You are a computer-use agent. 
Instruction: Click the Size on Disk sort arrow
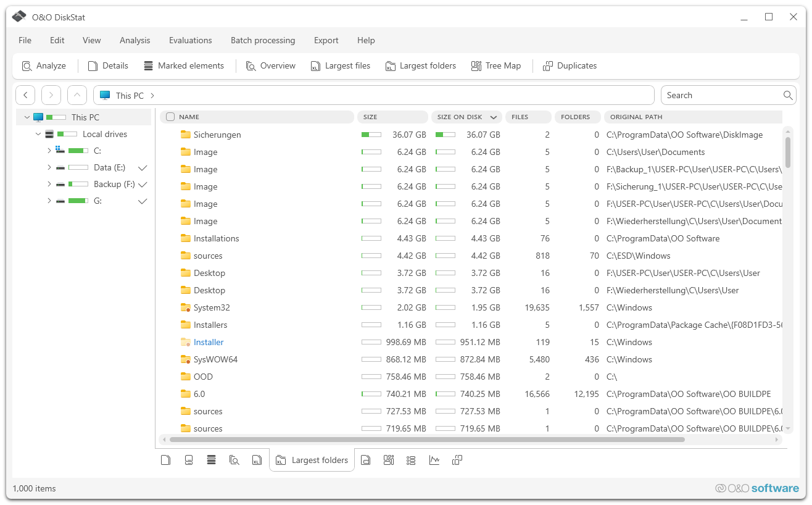coord(494,117)
